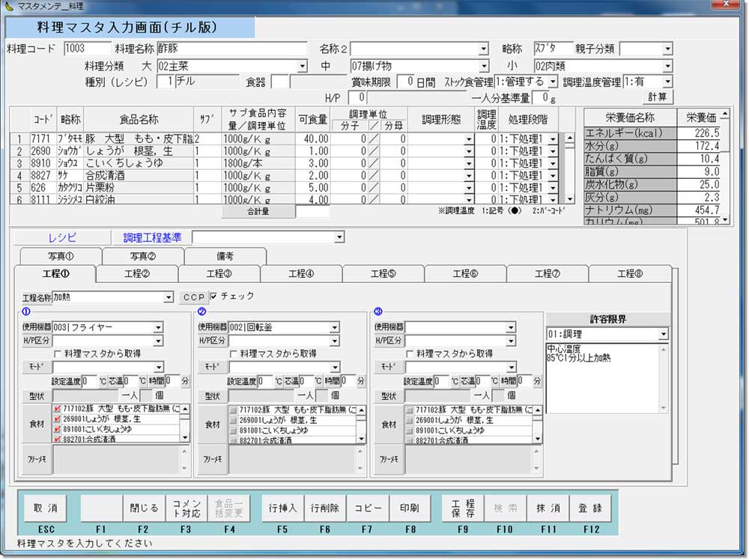
Task: Open the 処理段階 dropdown in the 豚 大型 row
Action: pos(553,139)
